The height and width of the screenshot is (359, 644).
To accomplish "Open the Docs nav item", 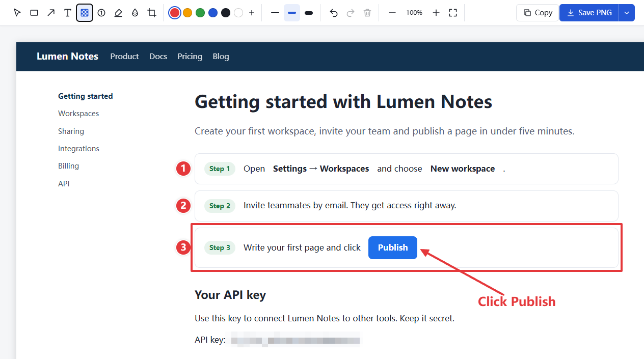I will (158, 57).
